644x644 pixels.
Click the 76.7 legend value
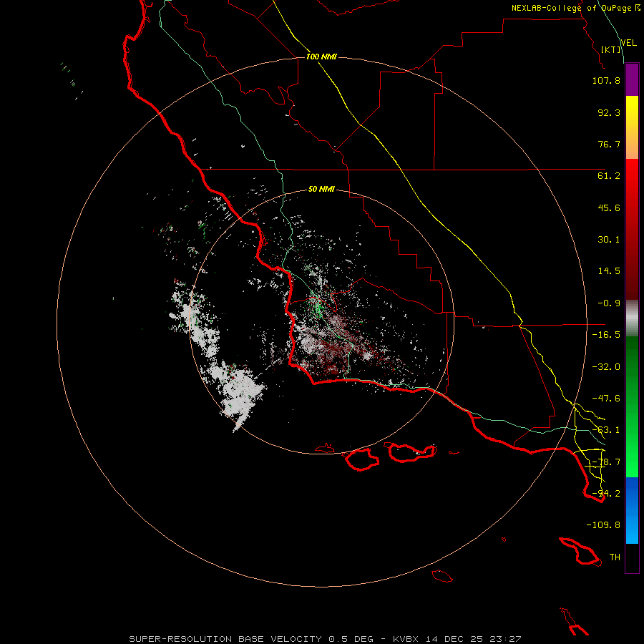pos(609,144)
